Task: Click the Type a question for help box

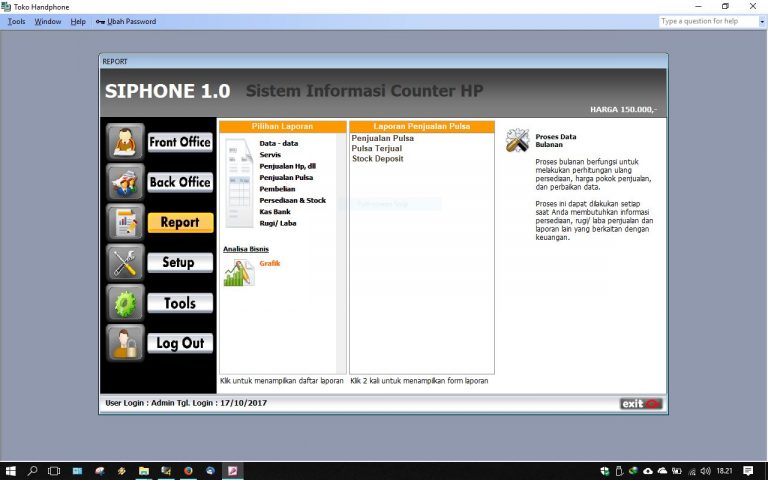Action: (708, 22)
